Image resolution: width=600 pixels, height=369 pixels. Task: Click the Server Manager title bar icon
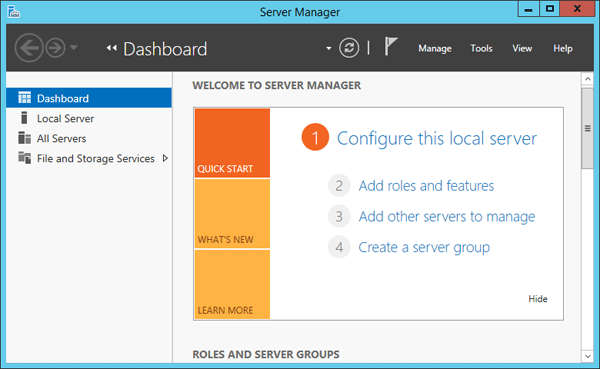tap(13, 12)
